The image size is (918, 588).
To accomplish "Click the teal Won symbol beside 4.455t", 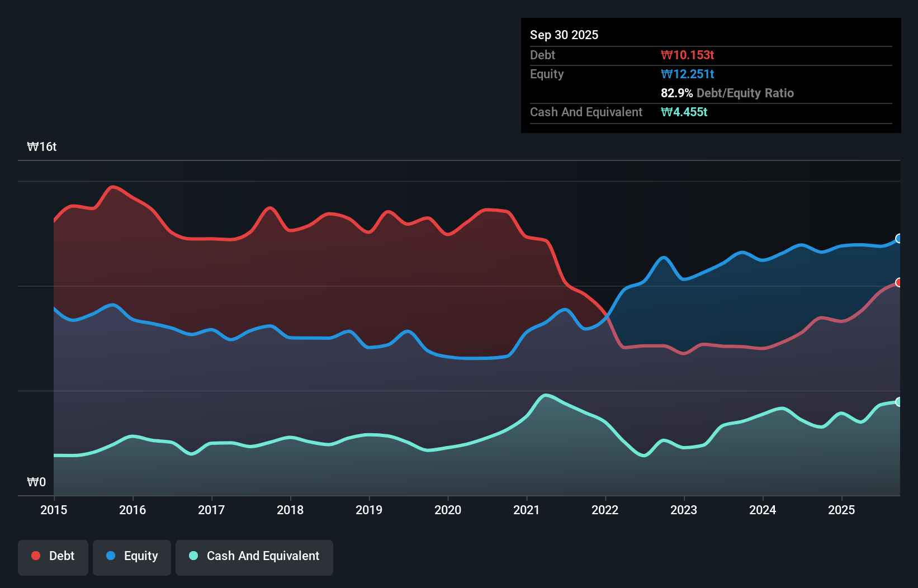I will (x=666, y=112).
